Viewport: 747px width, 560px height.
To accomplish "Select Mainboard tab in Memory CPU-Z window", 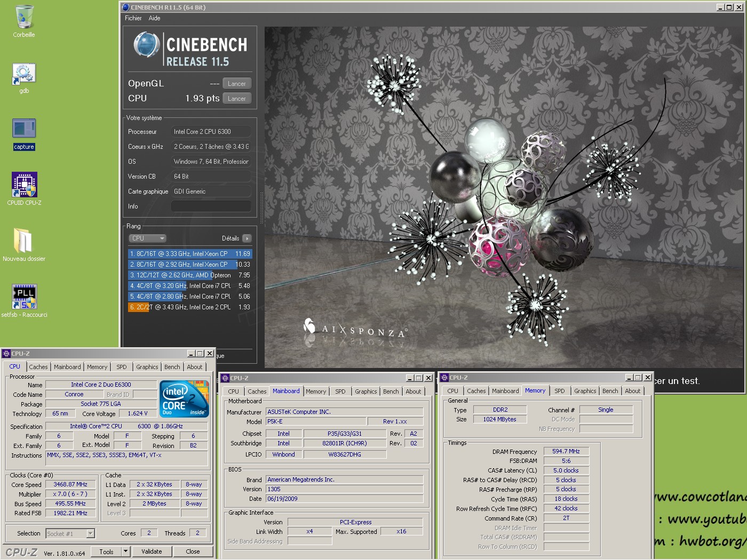I will 505,391.
